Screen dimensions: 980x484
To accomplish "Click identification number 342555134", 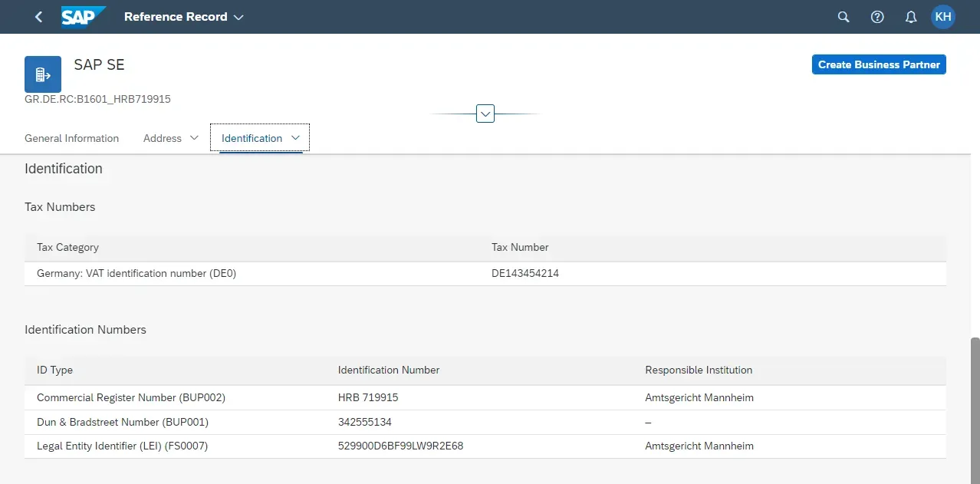I will (x=365, y=422).
